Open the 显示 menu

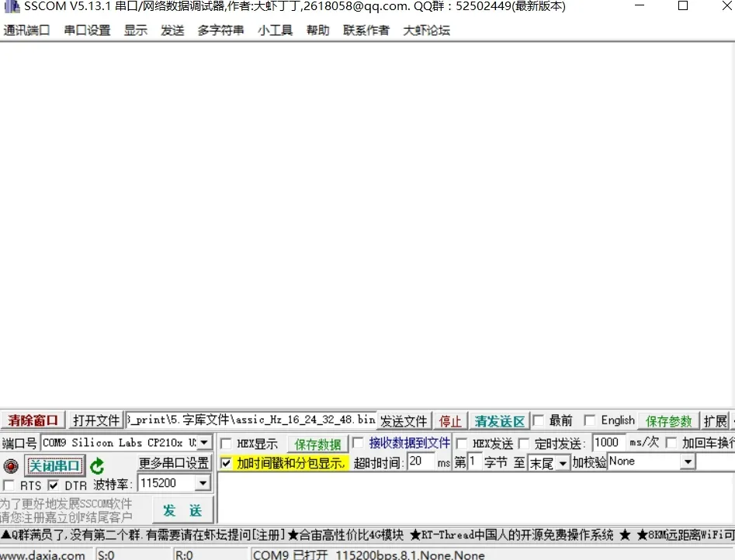(136, 30)
